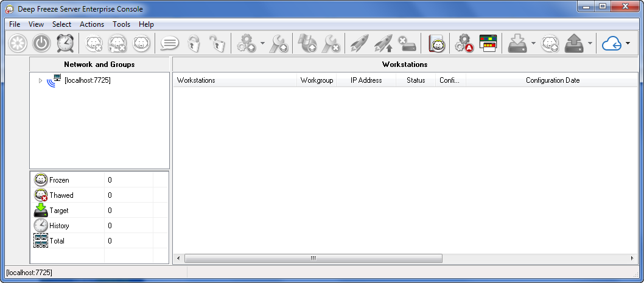Click the gears Update Configuration icon
644x283 pixels.
click(247, 43)
